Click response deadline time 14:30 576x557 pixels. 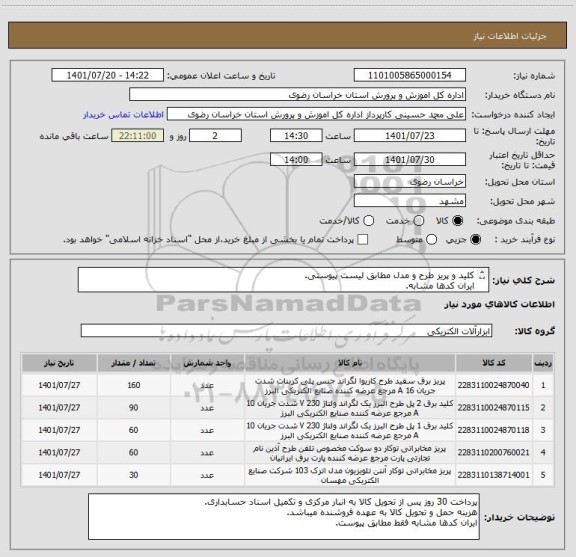pos(296,136)
